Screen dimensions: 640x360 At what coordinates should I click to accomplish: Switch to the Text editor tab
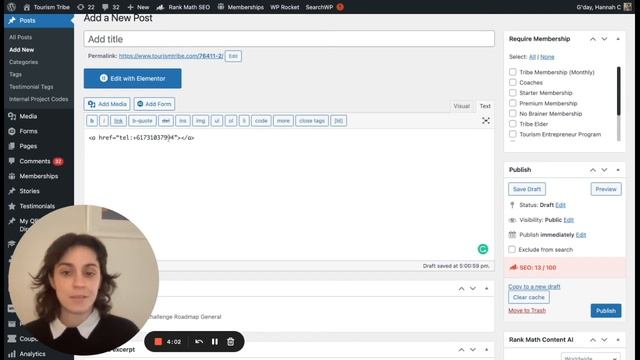(485, 106)
